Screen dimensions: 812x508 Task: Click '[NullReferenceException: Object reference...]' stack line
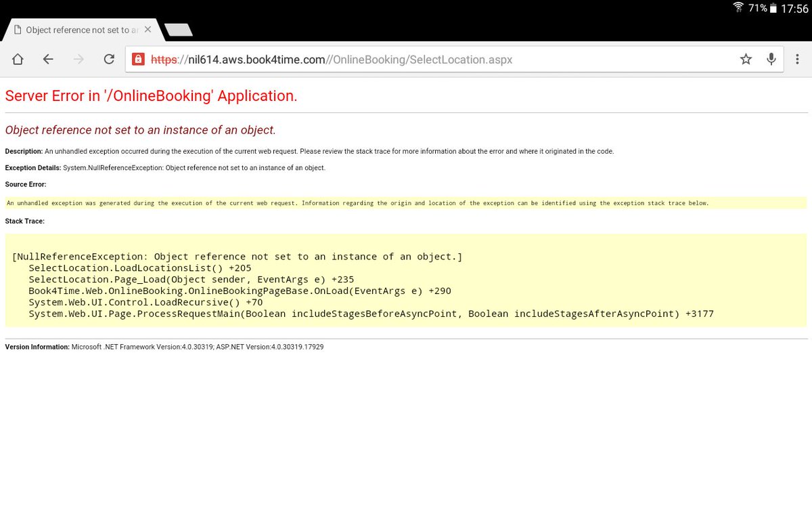click(237, 257)
